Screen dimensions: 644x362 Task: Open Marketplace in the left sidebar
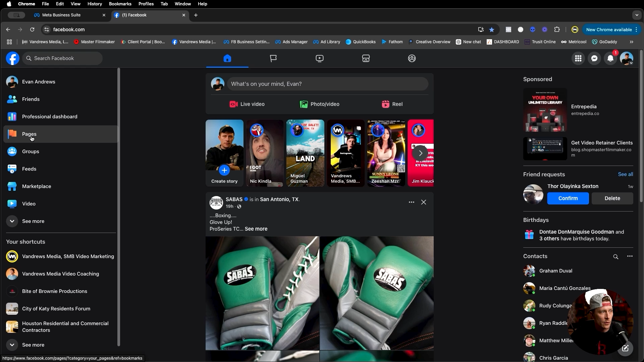(60, 186)
